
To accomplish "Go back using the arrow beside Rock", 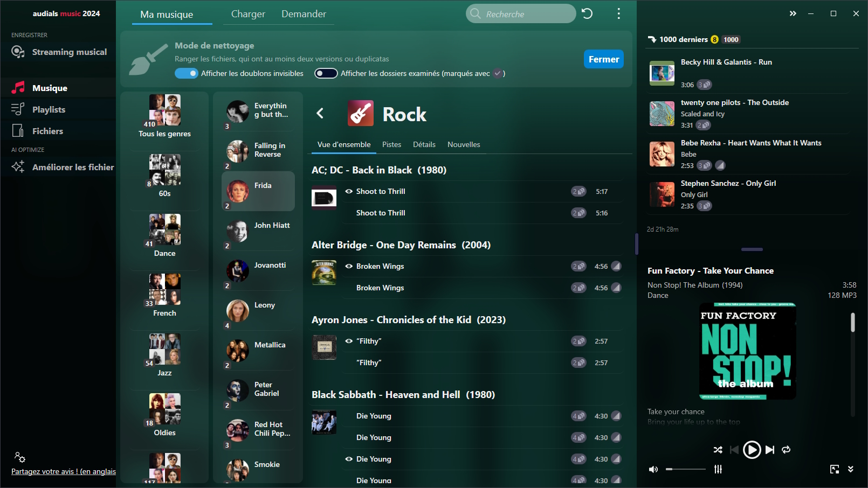I will click(320, 113).
